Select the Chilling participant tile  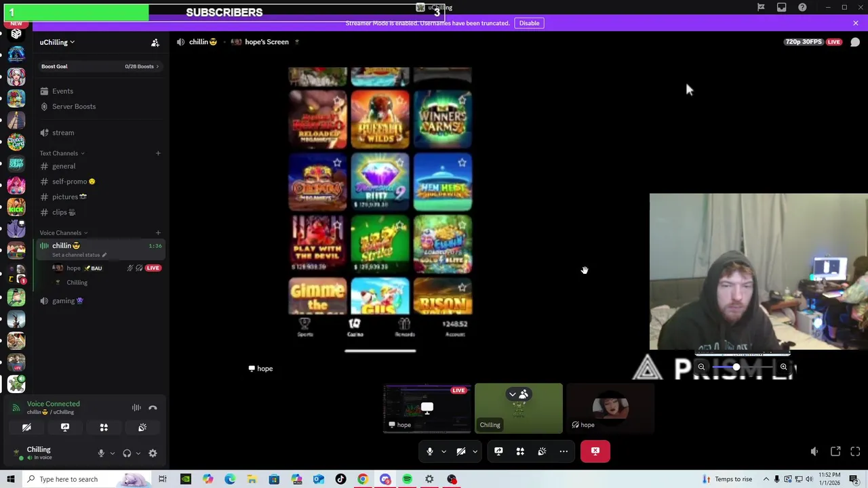tap(519, 409)
